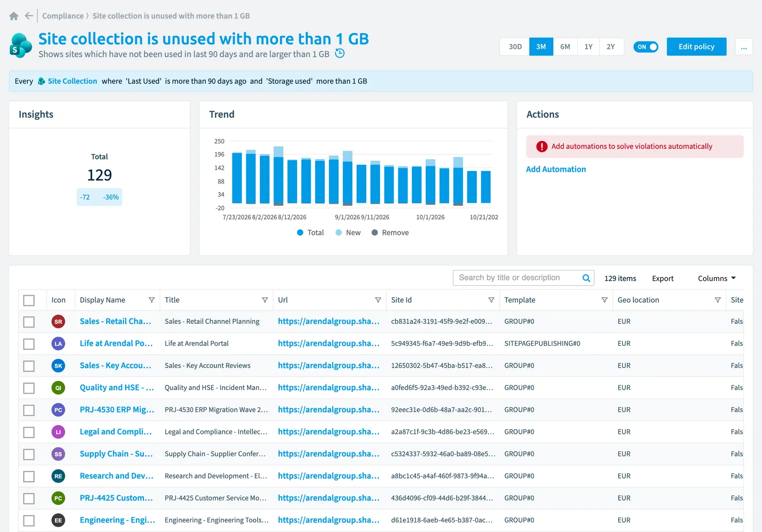Open the Site Collection link in the rule bar

click(72, 81)
